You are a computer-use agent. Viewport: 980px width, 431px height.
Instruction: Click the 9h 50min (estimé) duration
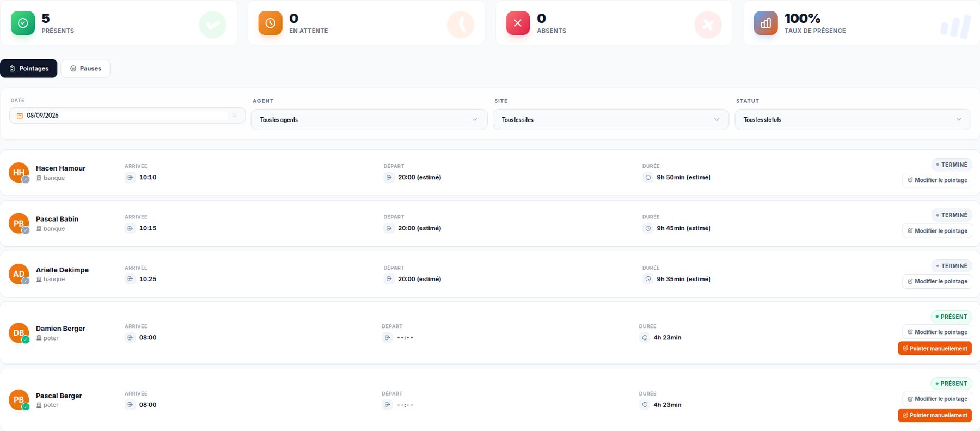684,178
